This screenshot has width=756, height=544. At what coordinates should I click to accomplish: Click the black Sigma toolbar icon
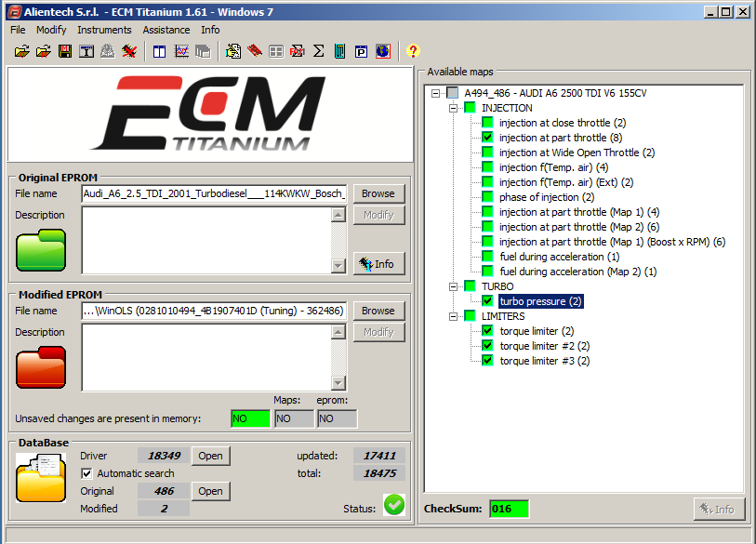(319, 51)
